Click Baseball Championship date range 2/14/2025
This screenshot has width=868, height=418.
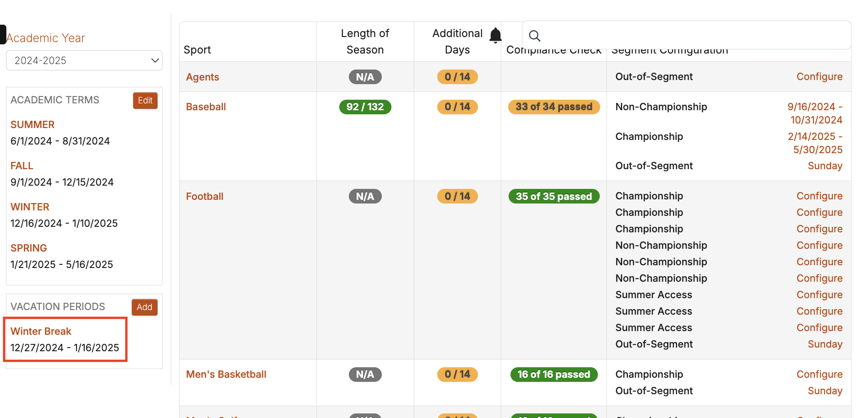click(x=815, y=143)
